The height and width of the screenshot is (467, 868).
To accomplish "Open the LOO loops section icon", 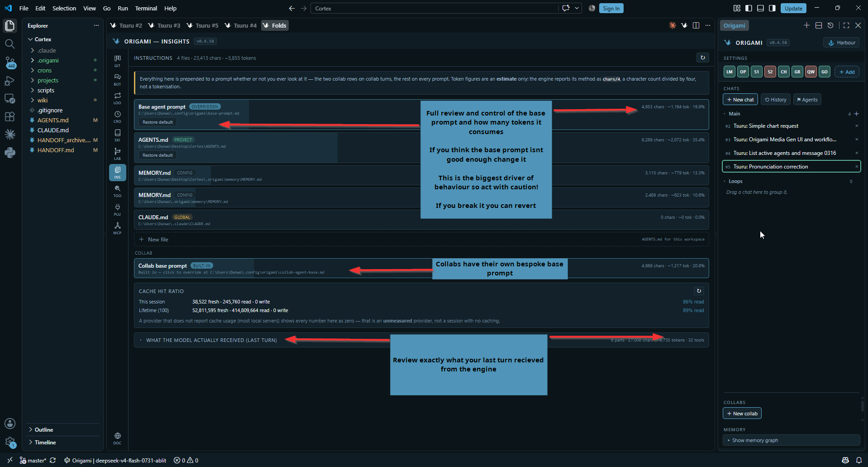I will pos(117,98).
